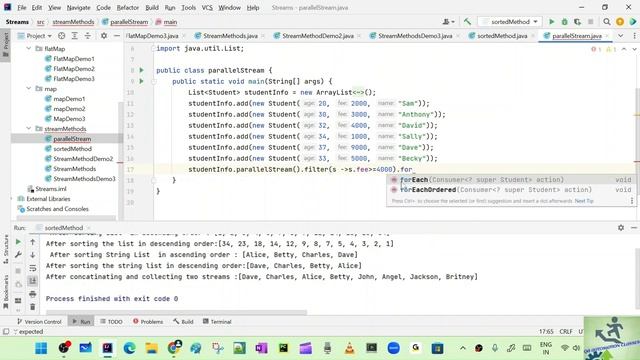640x360 pixels.
Task: Go to next highlighted error arrow
Action: point(634,49)
